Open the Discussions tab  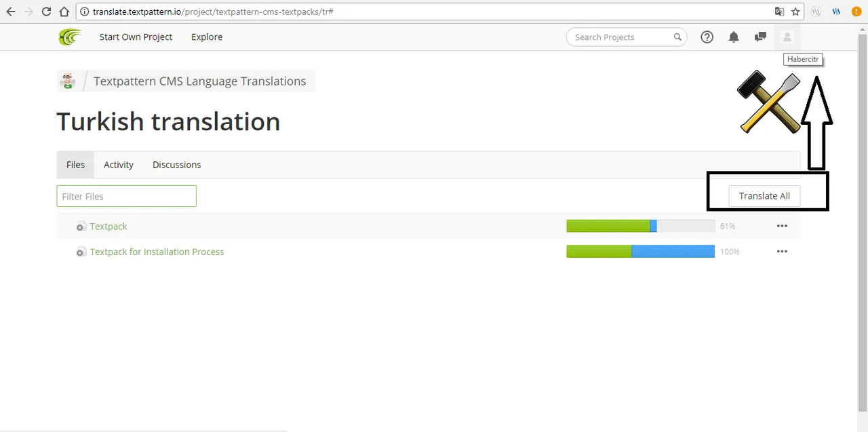(176, 165)
